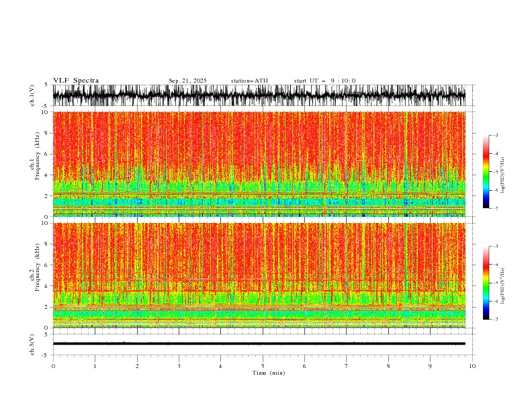Click the ch.2 color bar "-7" tick value
The image size is (532, 411).
[x=496, y=319]
